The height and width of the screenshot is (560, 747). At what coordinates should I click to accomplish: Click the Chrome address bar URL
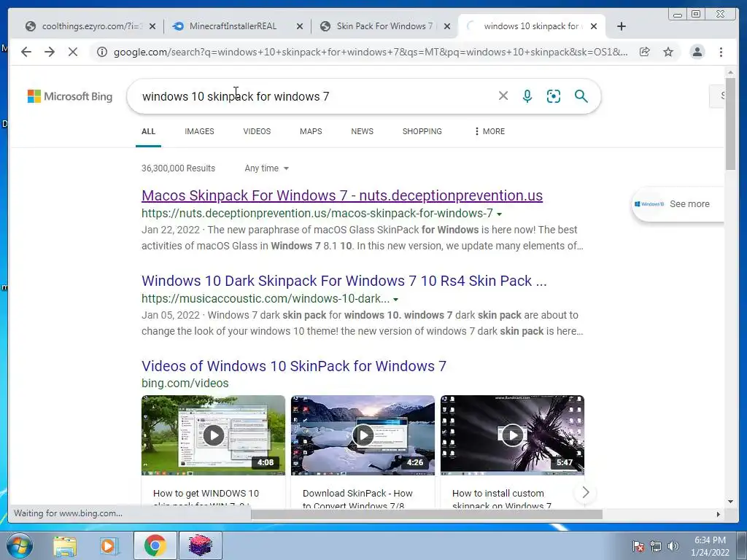(371, 52)
